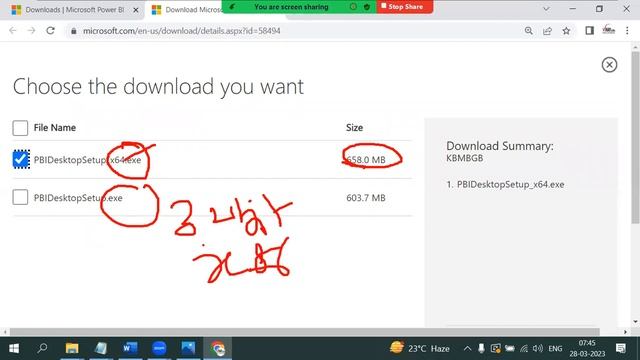Open File Explorer from taskbar
The width and height of the screenshot is (640, 360).
point(72,348)
